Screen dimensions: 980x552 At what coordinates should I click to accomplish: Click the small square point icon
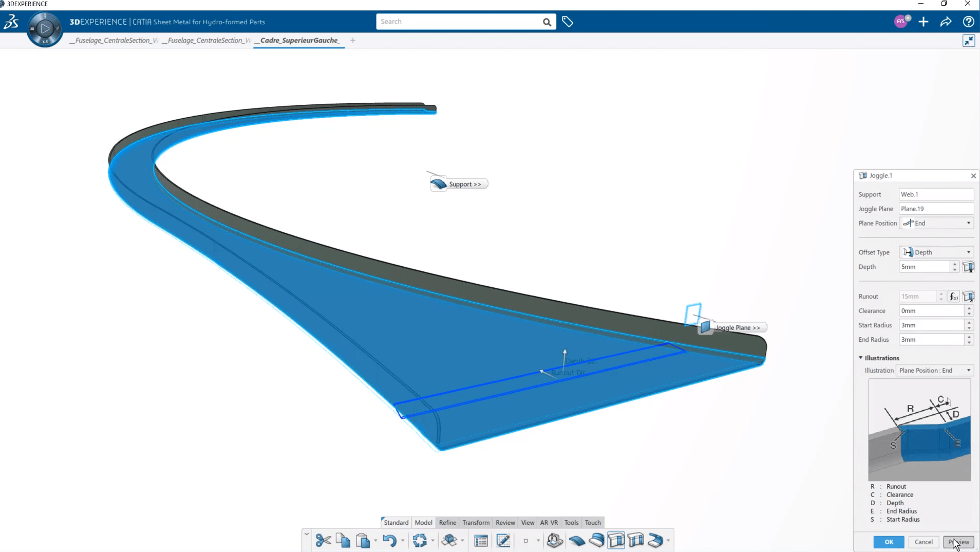coord(525,541)
